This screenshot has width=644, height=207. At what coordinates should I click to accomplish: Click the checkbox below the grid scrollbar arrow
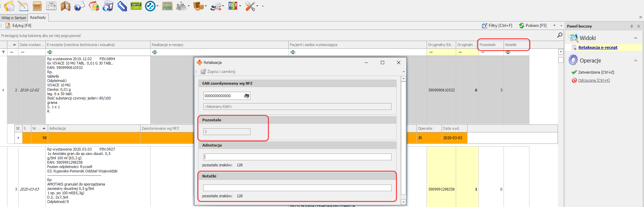click(561, 60)
